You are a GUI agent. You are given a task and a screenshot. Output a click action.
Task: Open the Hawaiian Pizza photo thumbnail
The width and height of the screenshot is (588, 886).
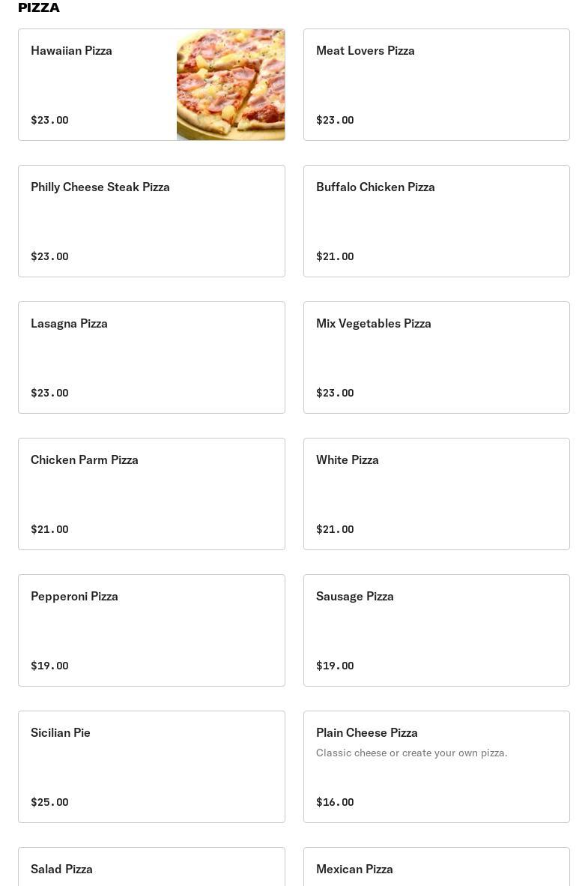[231, 85]
